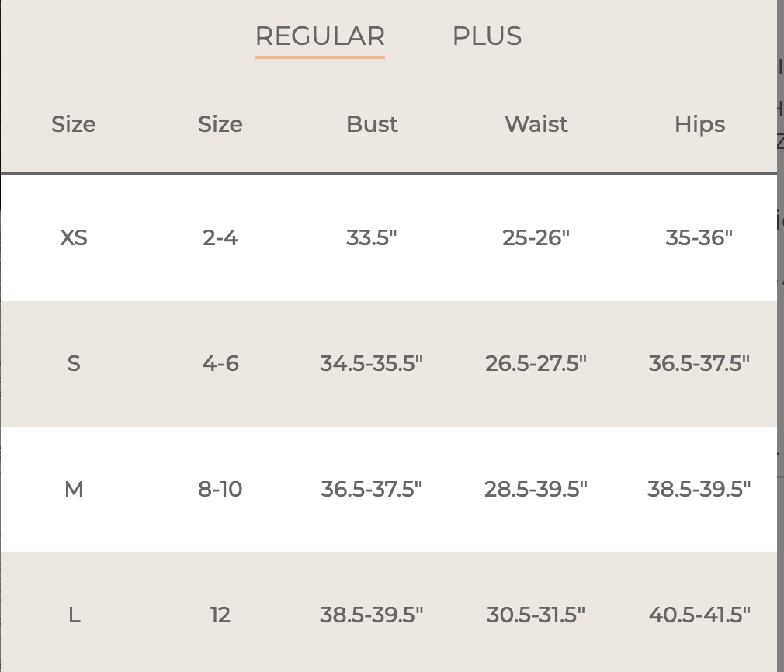Switch to the PLUS size tab
The width and height of the screenshot is (784, 672).
[x=487, y=36]
